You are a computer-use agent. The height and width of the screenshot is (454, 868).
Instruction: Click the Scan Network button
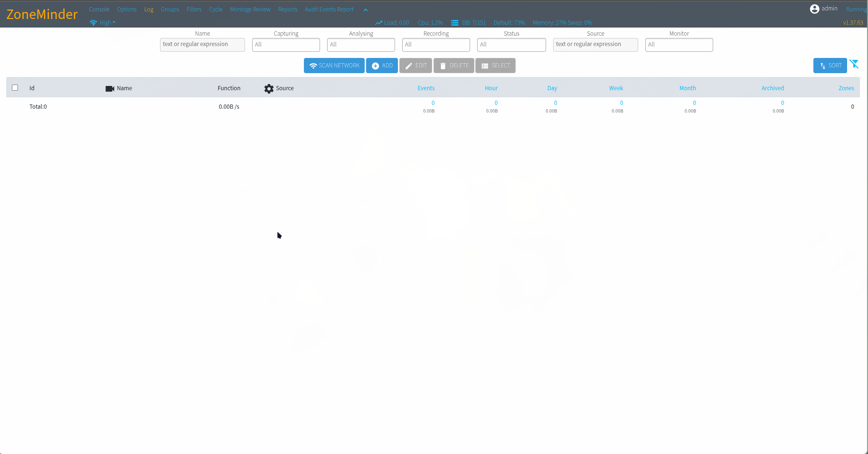pos(334,66)
